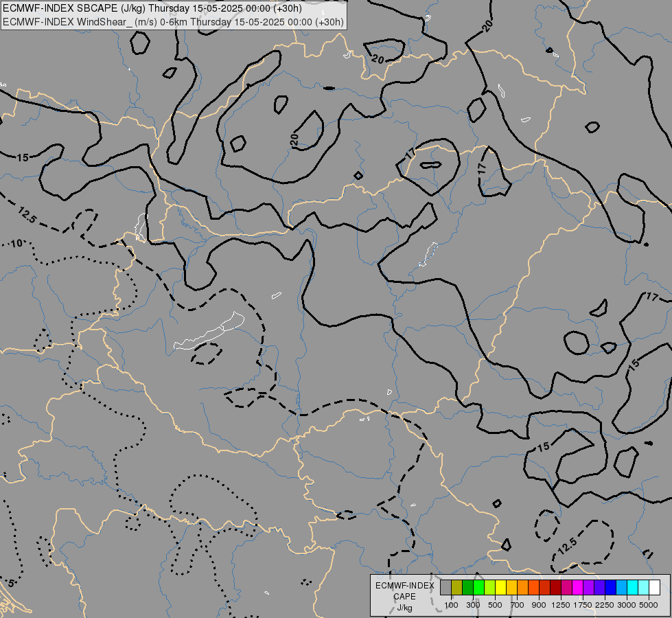This screenshot has height=618, width=672.
Task: Click the 5000 legend value
Action: tap(649, 605)
